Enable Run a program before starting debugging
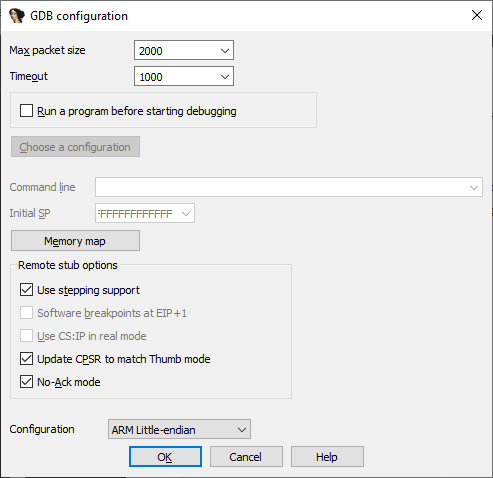The image size is (493, 478). click(26, 111)
